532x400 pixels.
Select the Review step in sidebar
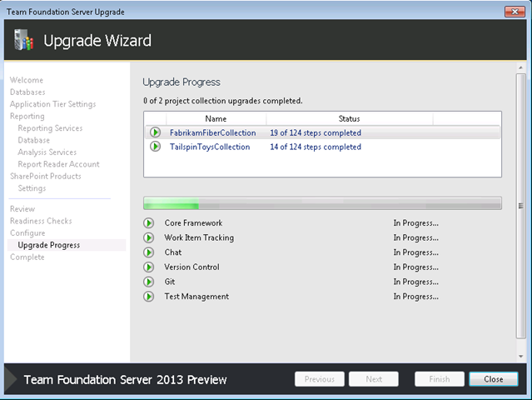click(x=22, y=209)
